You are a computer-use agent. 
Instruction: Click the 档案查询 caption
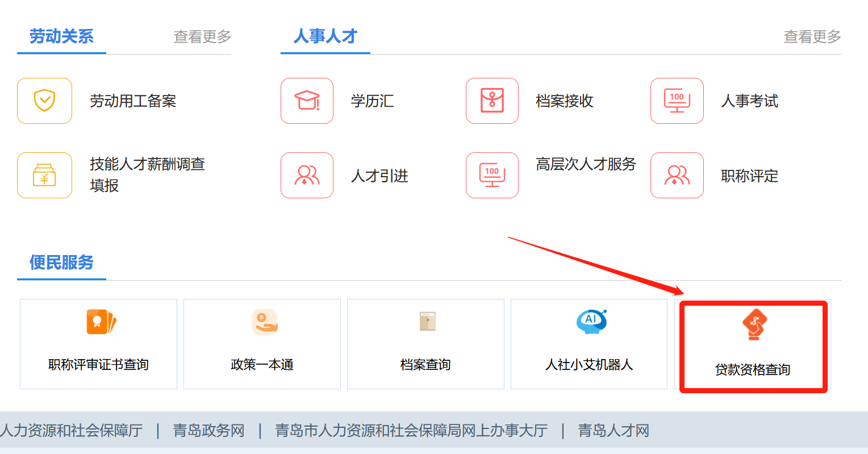point(425,365)
